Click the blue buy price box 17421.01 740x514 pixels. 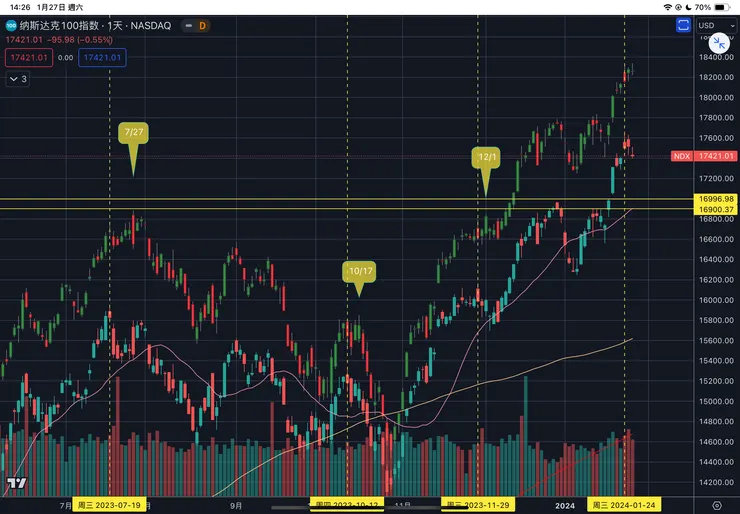102,58
